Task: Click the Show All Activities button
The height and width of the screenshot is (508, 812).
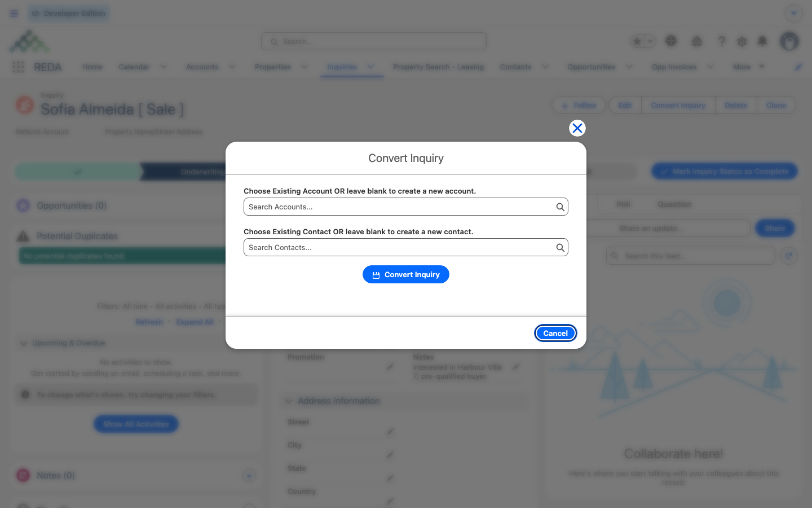Action: coord(136,424)
